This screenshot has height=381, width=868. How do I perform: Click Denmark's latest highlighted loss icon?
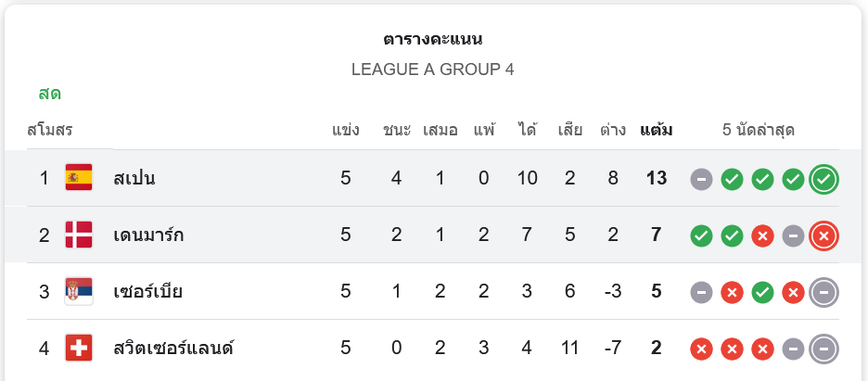coord(823,235)
